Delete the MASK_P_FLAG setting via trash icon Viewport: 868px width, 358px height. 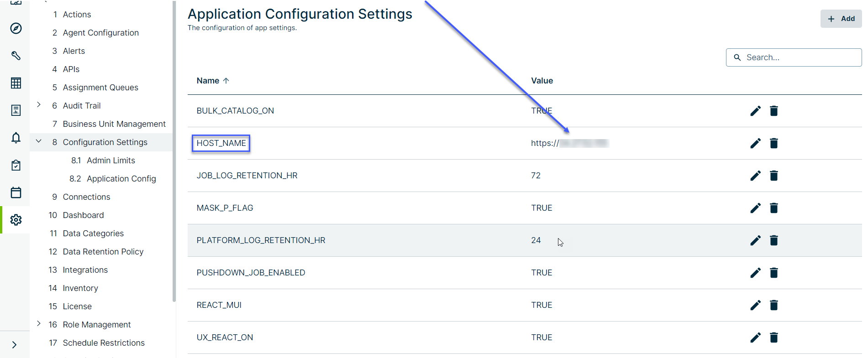coord(774,208)
